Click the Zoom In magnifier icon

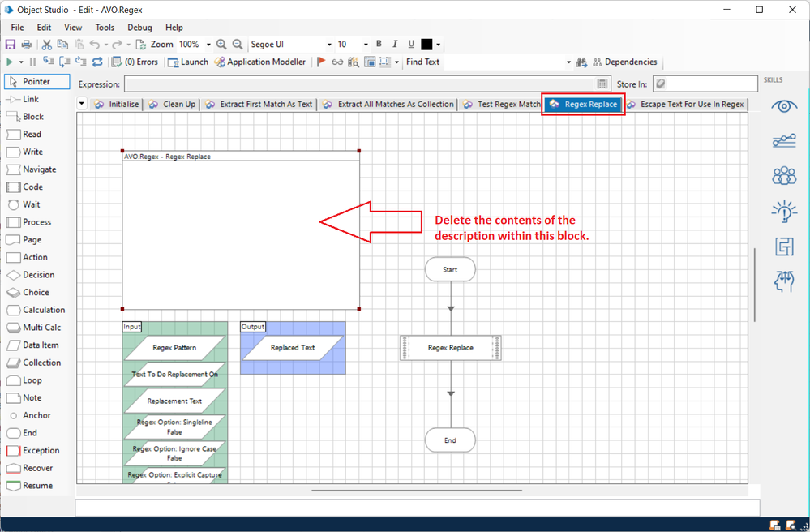[221, 45]
